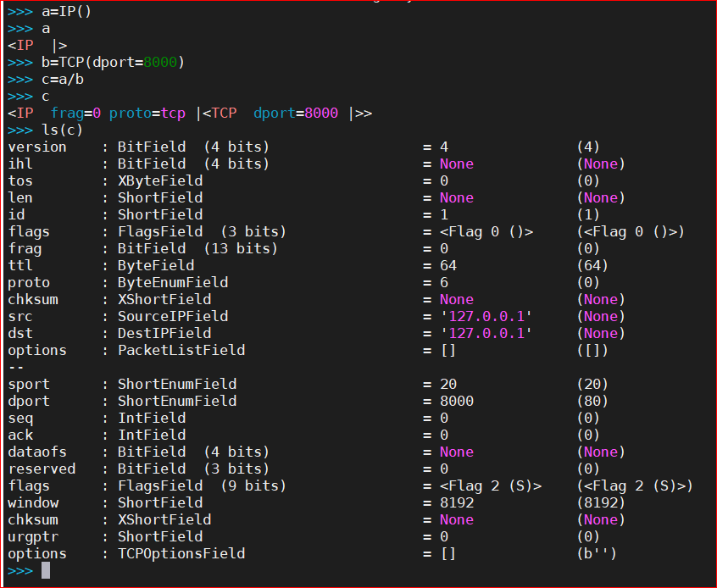Click the 'tos' field name
Image resolution: width=717 pixels, height=588 pixels.
(20, 181)
